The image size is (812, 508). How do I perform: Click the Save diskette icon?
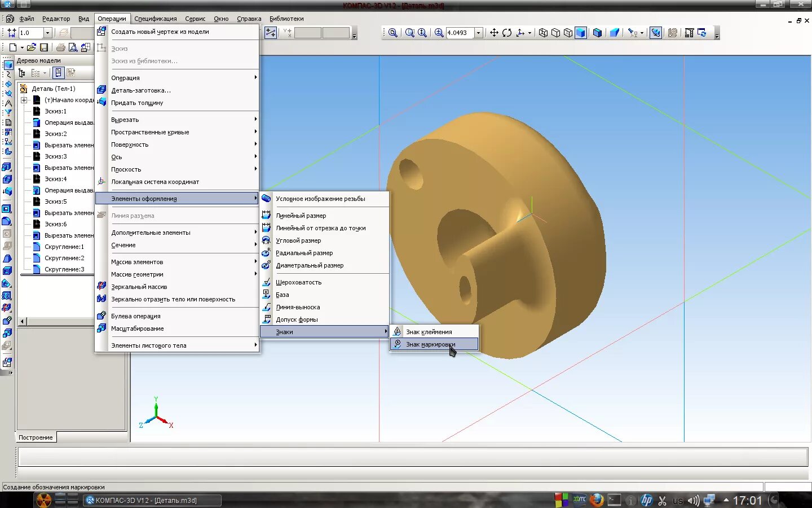(44, 47)
